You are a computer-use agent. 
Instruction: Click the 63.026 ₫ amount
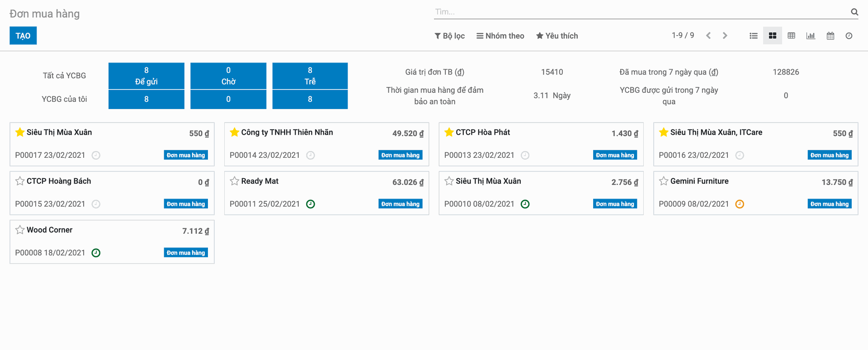point(408,182)
